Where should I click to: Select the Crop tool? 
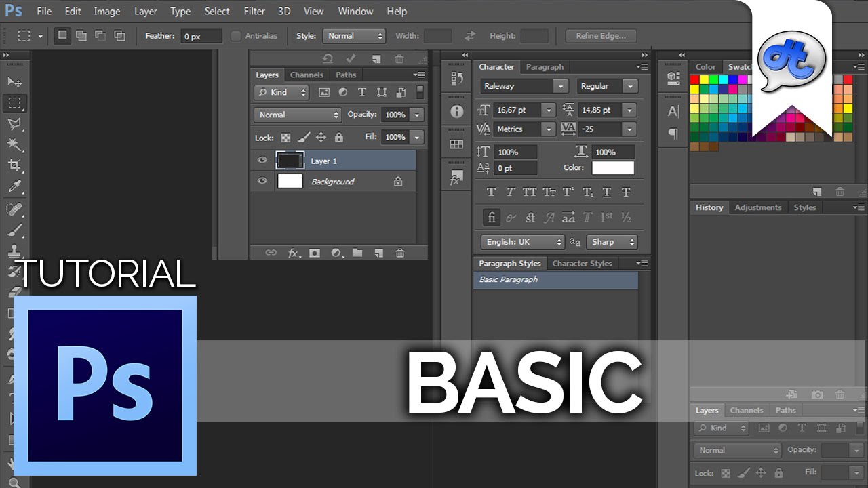pyautogui.click(x=14, y=165)
